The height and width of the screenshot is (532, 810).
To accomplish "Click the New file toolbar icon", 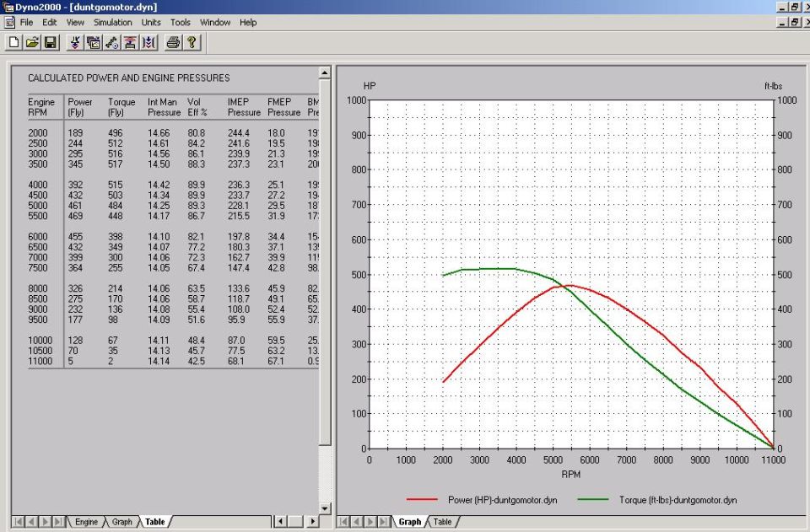I will click(14, 42).
